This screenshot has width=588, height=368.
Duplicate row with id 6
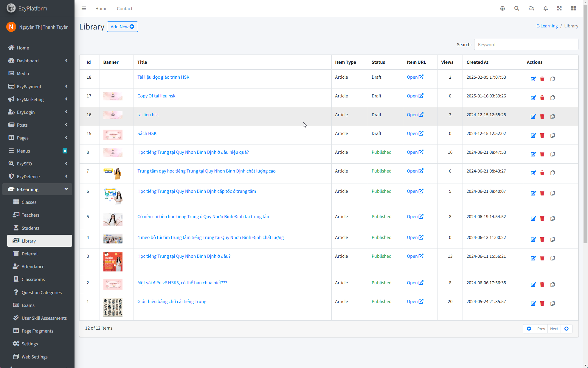click(x=553, y=193)
